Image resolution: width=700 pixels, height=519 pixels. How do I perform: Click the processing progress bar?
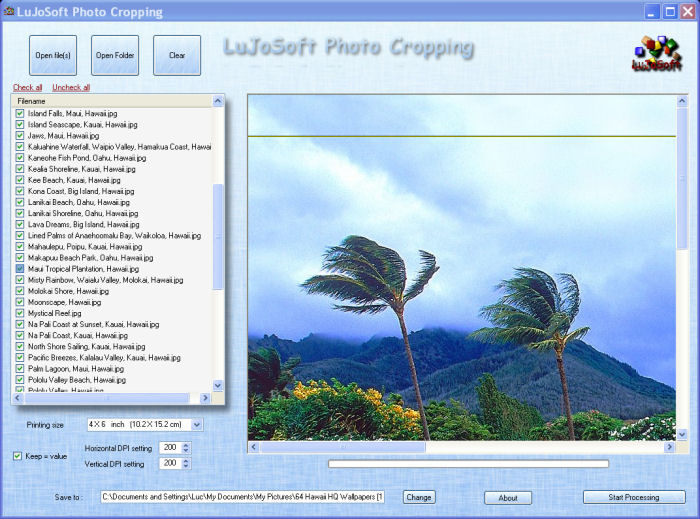tap(468, 464)
